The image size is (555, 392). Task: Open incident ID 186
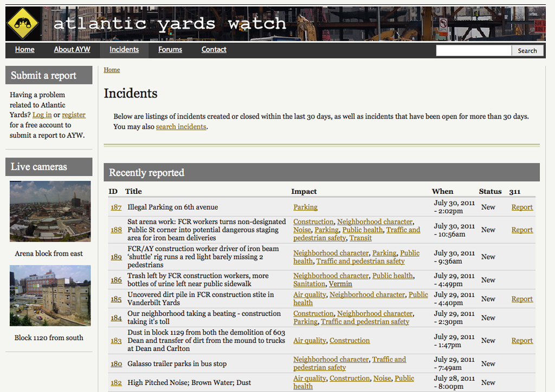point(116,280)
